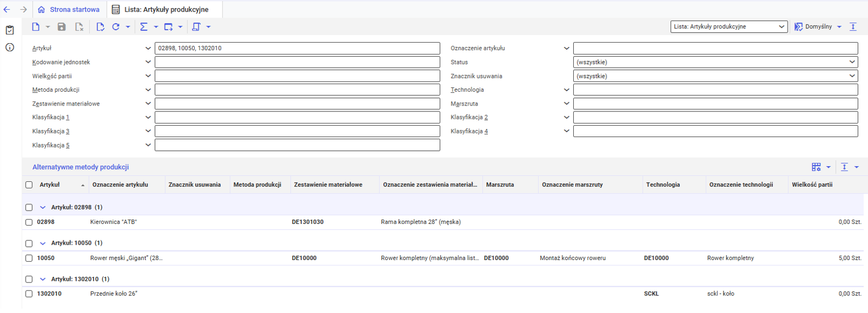
Task: Click the table grid layout icon
Action: (x=816, y=167)
